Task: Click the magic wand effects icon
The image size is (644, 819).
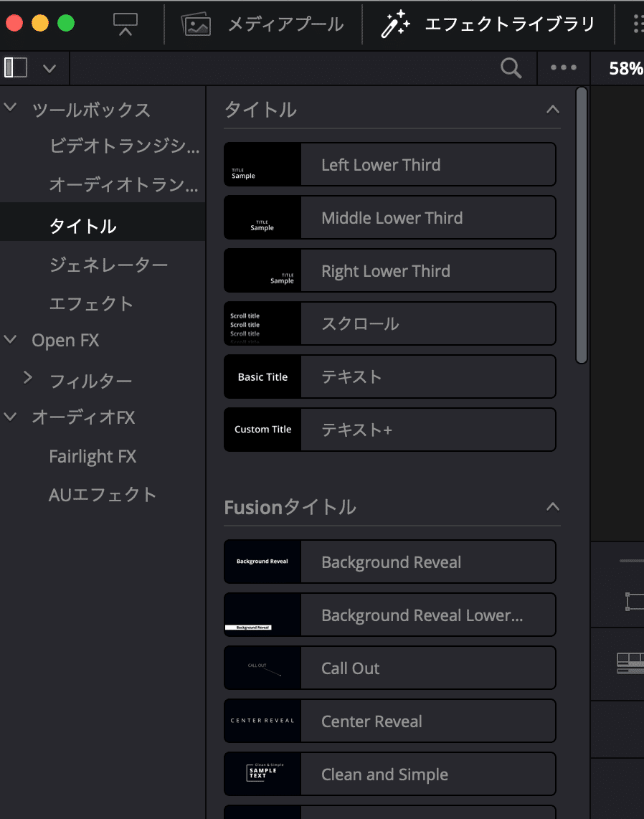Action: [395, 24]
